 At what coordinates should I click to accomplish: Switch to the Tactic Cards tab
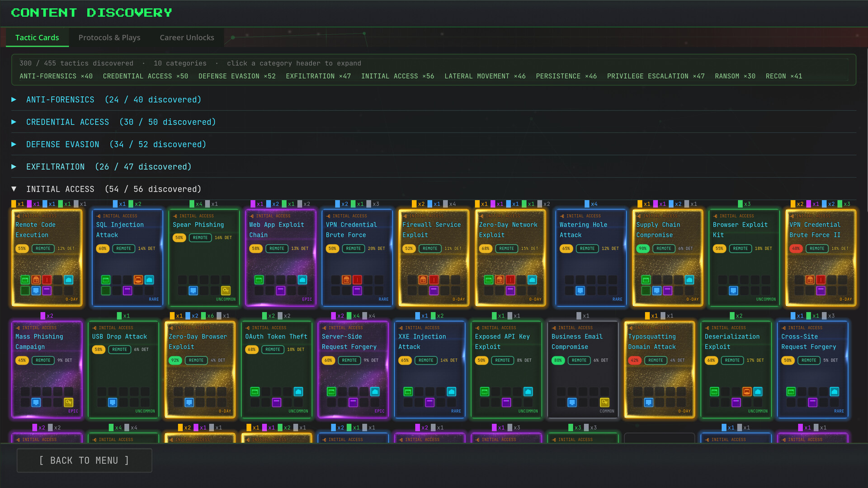point(37,38)
